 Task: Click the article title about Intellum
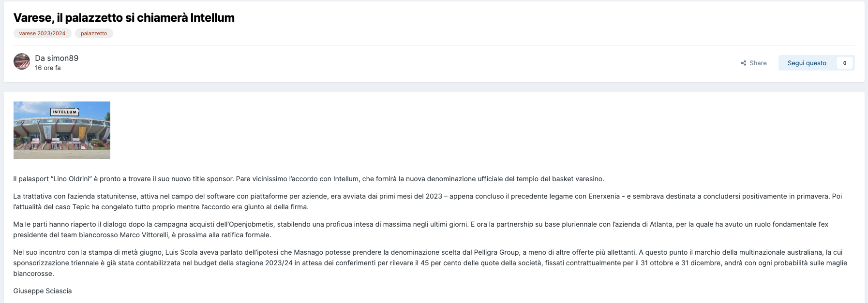[124, 18]
